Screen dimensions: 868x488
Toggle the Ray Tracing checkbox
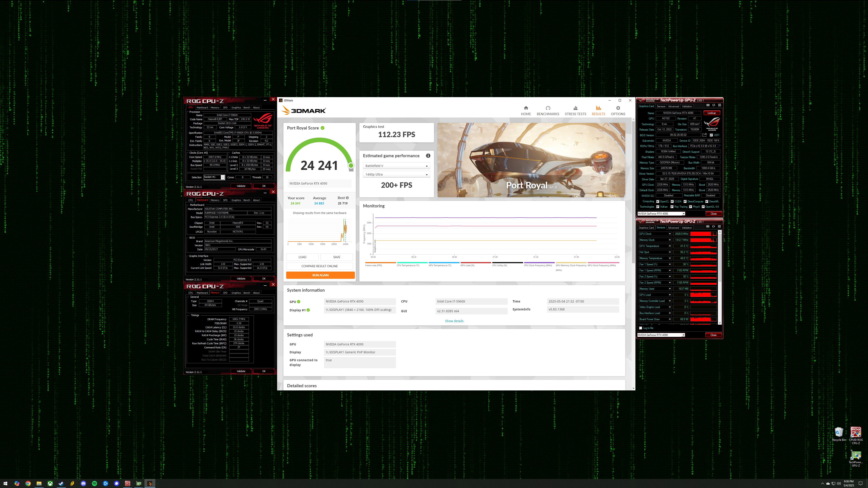[x=672, y=207]
